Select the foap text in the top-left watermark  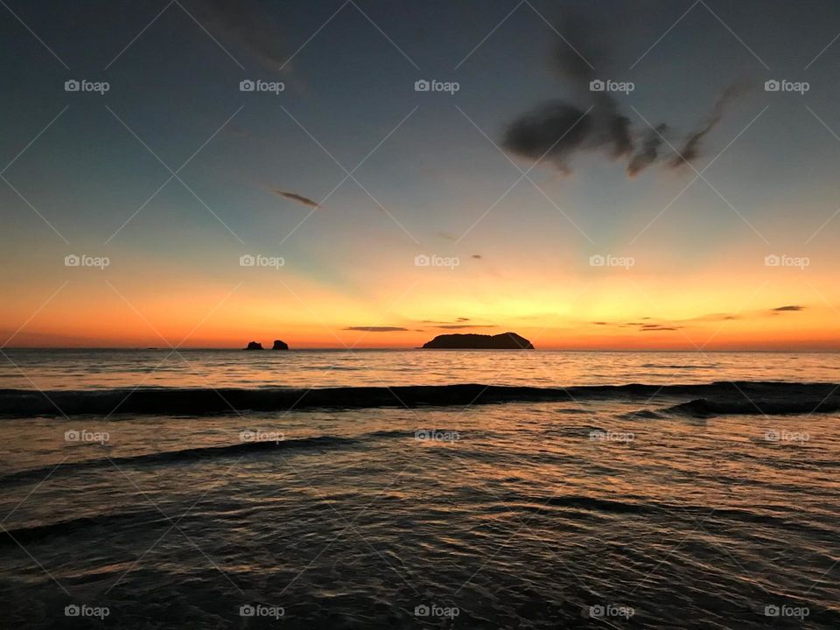click(x=96, y=87)
